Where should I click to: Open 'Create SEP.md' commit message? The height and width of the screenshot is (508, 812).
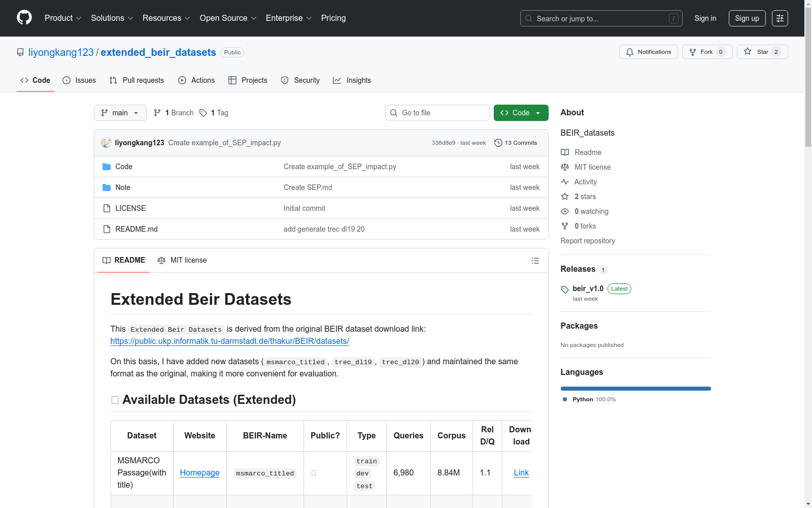[x=308, y=187]
